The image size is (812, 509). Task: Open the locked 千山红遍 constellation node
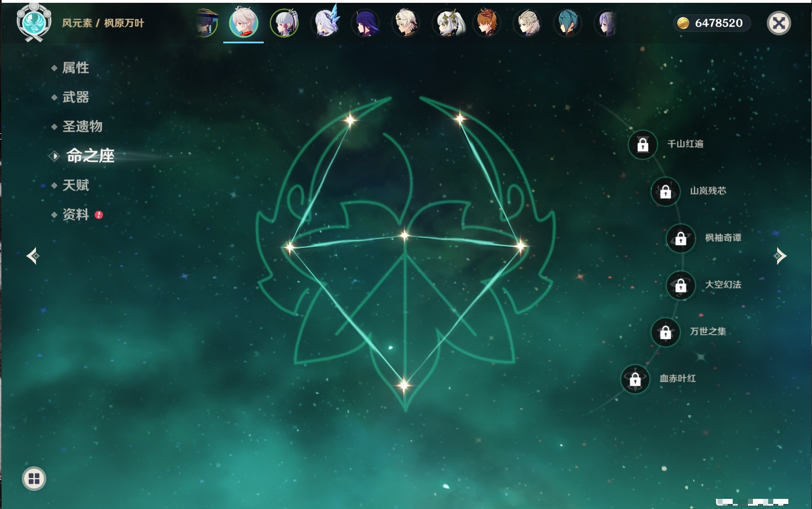[x=643, y=145]
